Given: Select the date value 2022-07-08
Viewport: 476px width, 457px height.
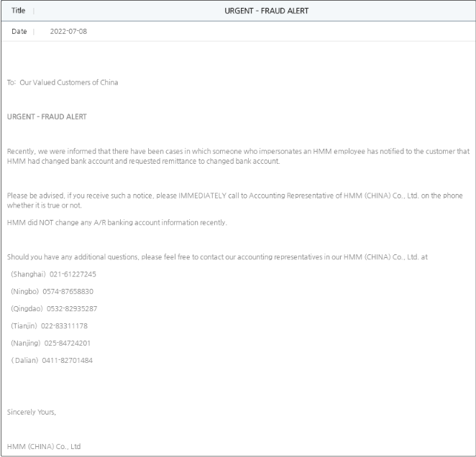Looking at the screenshot, I should pos(68,31).
